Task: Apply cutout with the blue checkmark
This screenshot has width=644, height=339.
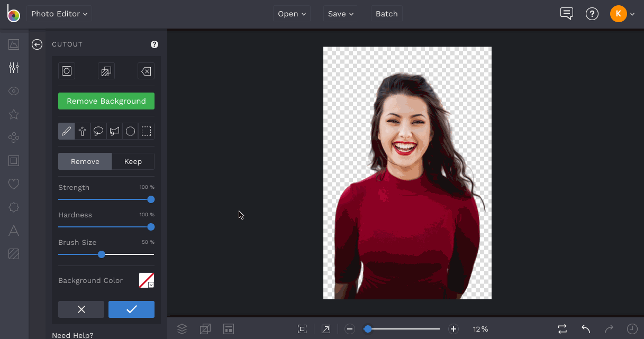Action: click(131, 309)
